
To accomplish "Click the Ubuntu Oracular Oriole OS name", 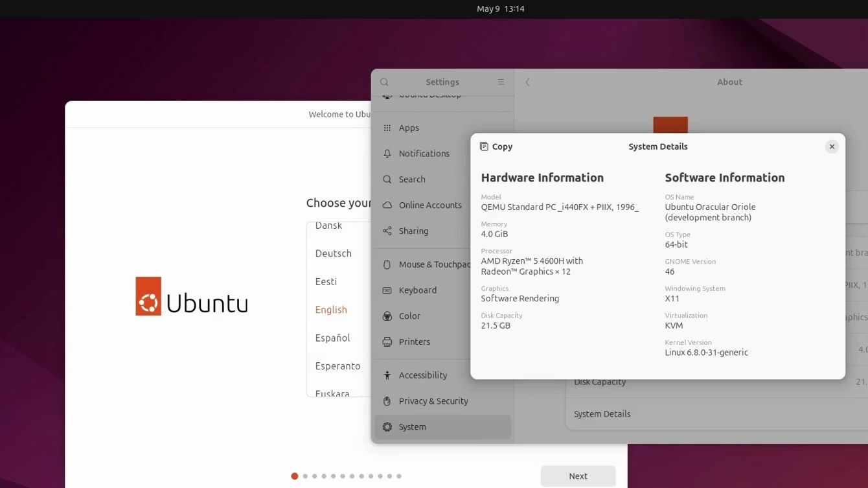I will pos(710,213).
